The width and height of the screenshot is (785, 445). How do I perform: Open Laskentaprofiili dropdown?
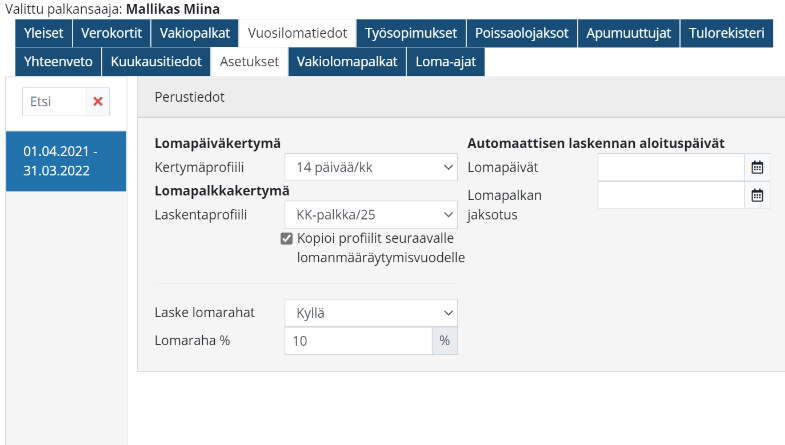point(370,214)
